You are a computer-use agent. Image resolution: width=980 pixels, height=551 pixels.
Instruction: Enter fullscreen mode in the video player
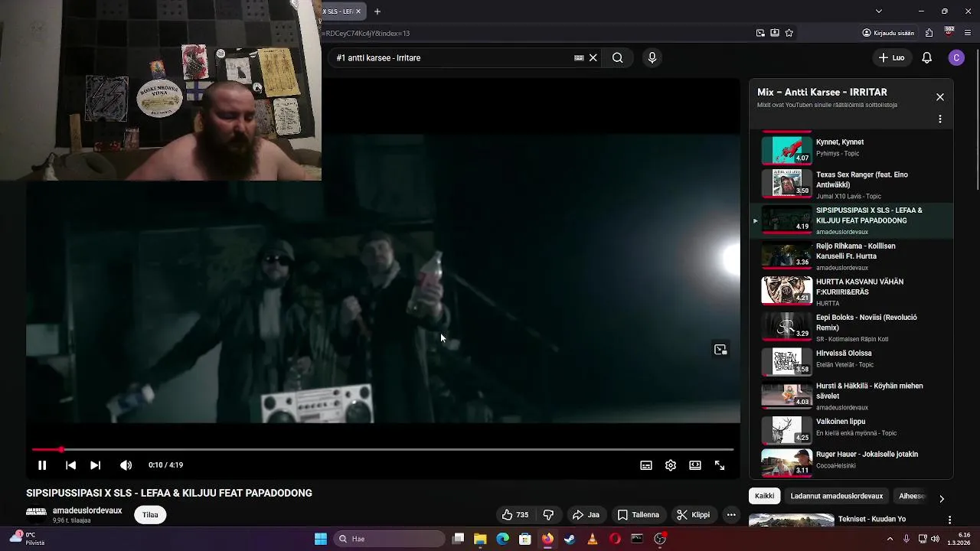click(720, 465)
